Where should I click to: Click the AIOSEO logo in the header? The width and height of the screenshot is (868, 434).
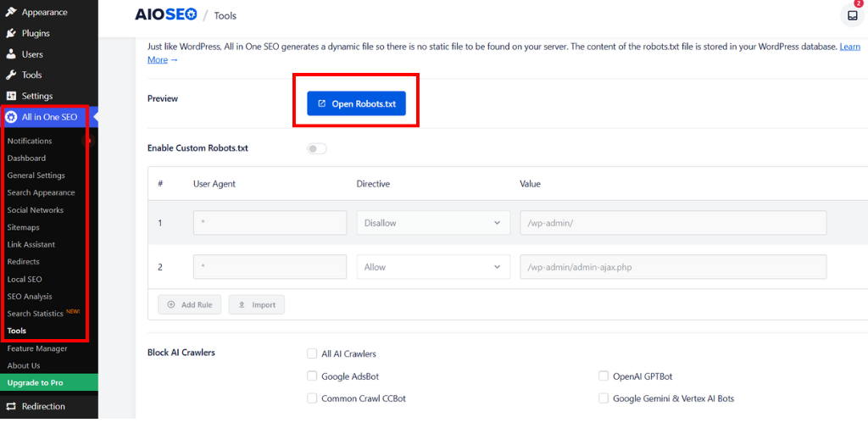[x=165, y=15]
